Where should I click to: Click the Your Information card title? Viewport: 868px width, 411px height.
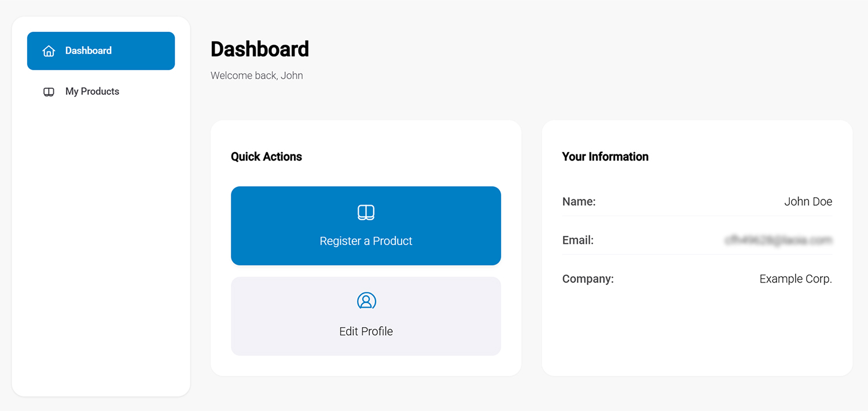[x=605, y=157]
